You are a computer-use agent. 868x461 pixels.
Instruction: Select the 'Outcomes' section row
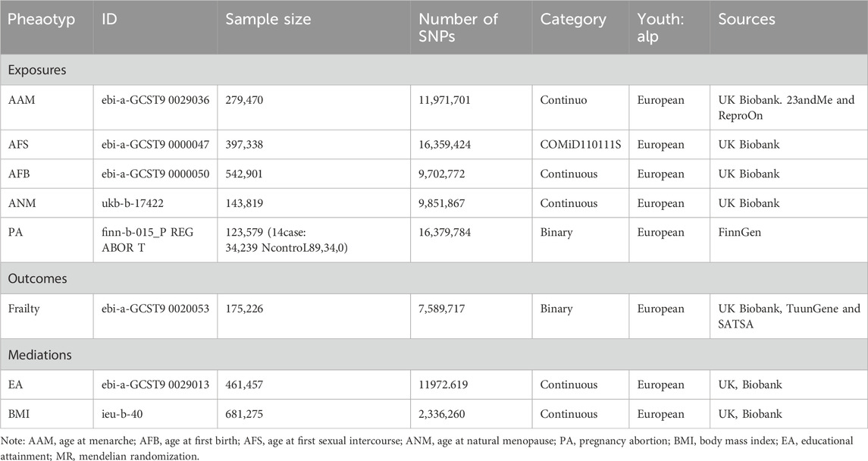pos(434,278)
